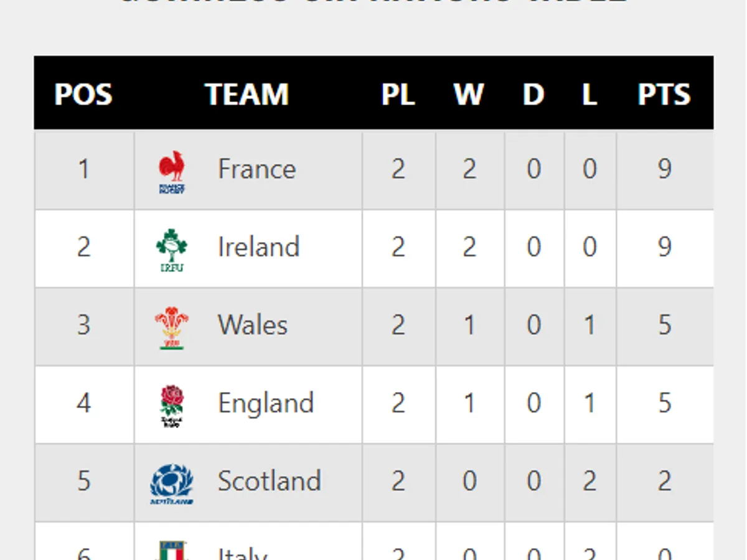Click the England red rose logo

pyautogui.click(x=172, y=406)
